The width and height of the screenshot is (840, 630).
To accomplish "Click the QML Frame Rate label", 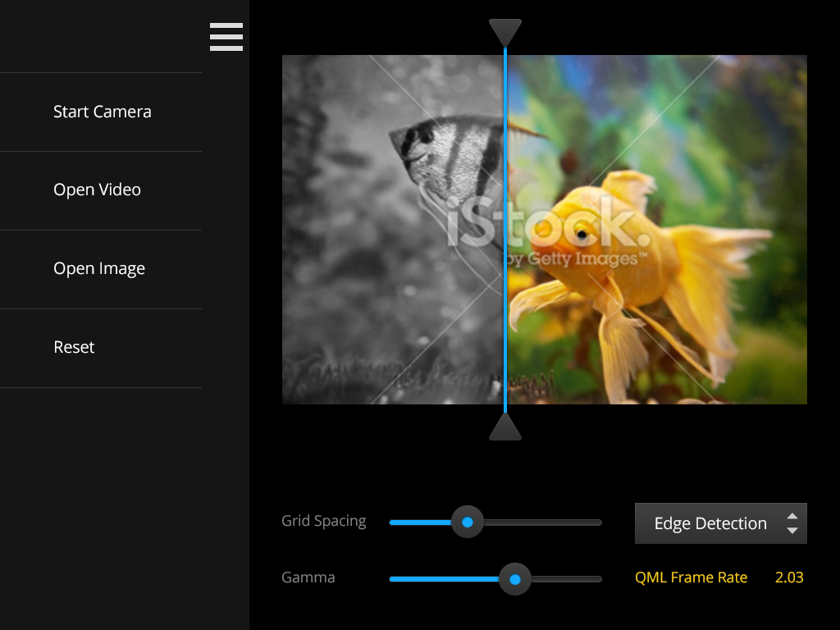I will point(691,577).
